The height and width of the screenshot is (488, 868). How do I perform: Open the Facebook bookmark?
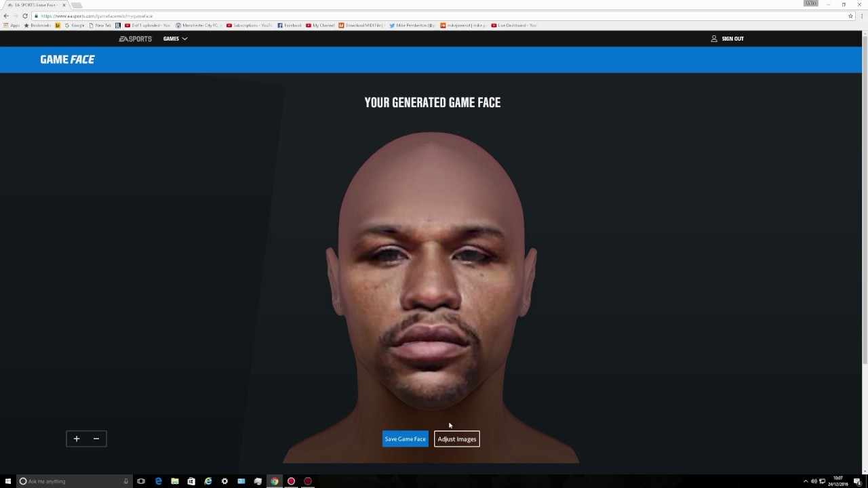[x=290, y=26]
